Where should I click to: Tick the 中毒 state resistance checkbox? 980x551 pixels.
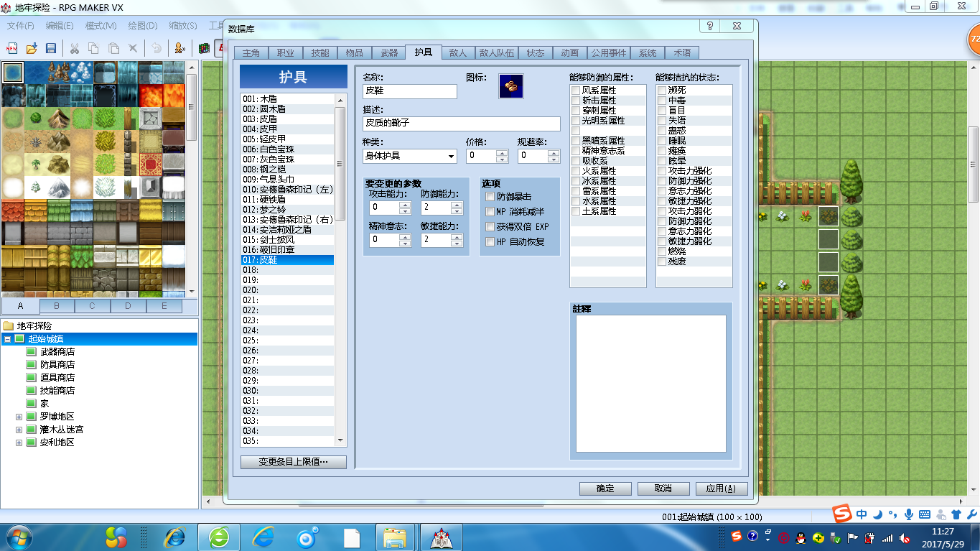coord(662,101)
